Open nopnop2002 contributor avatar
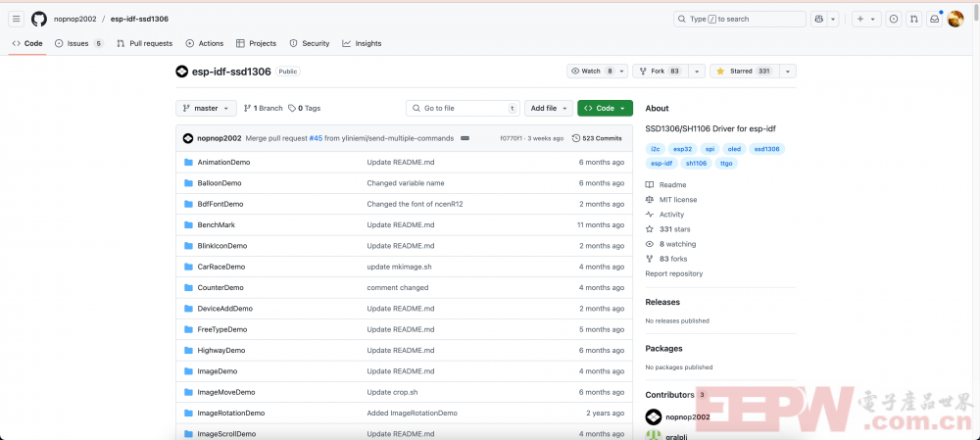The image size is (980, 440). point(653,416)
